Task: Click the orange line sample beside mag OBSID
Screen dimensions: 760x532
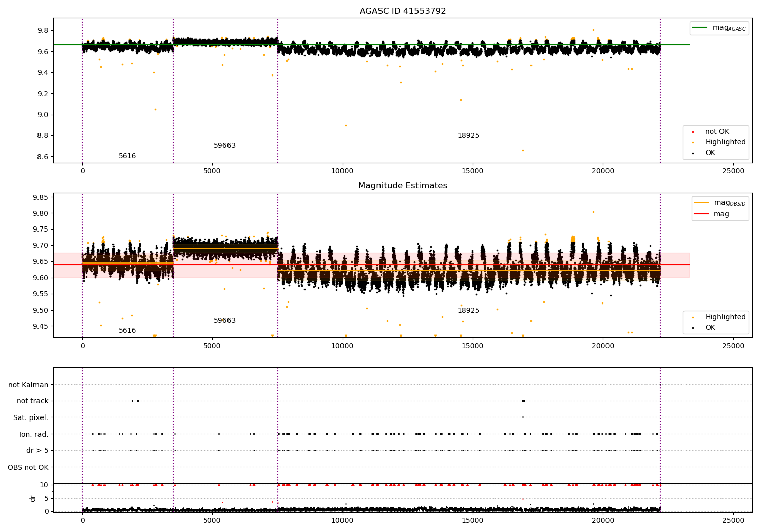Action: point(702,203)
